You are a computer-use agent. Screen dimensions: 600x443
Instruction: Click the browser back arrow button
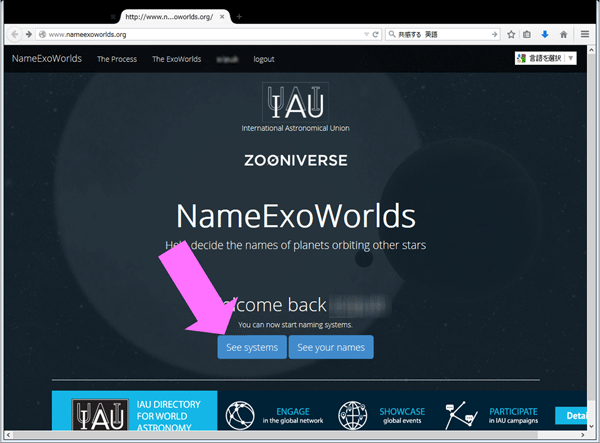pyautogui.click(x=15, y=34)
